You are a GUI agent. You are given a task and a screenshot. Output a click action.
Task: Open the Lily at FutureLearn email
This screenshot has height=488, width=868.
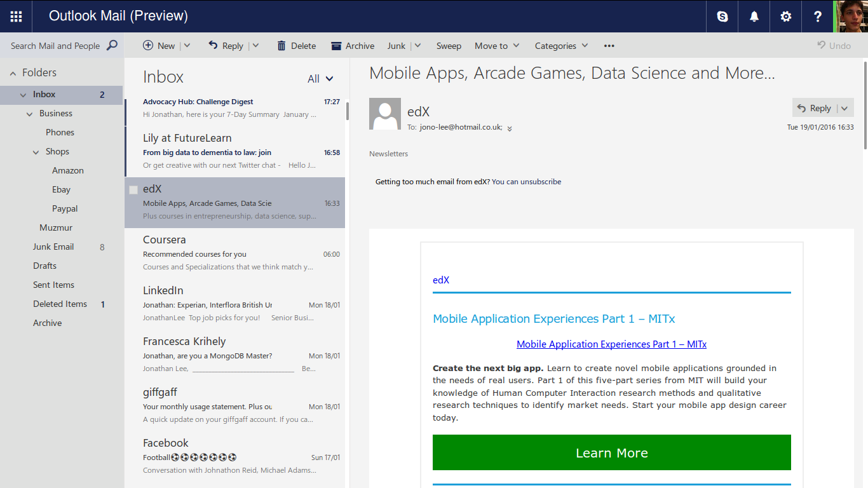pyautogui.click(x=235, y=151)
